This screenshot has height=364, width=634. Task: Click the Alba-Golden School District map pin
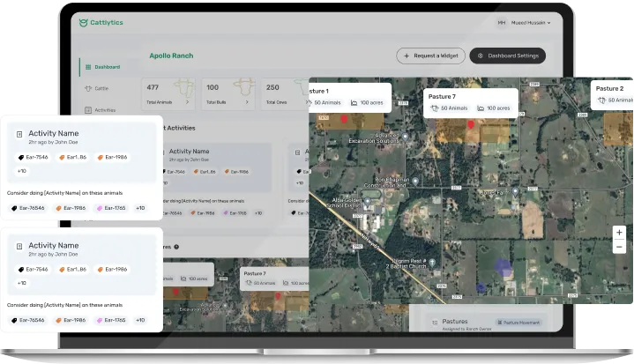(x=368, y=201)
